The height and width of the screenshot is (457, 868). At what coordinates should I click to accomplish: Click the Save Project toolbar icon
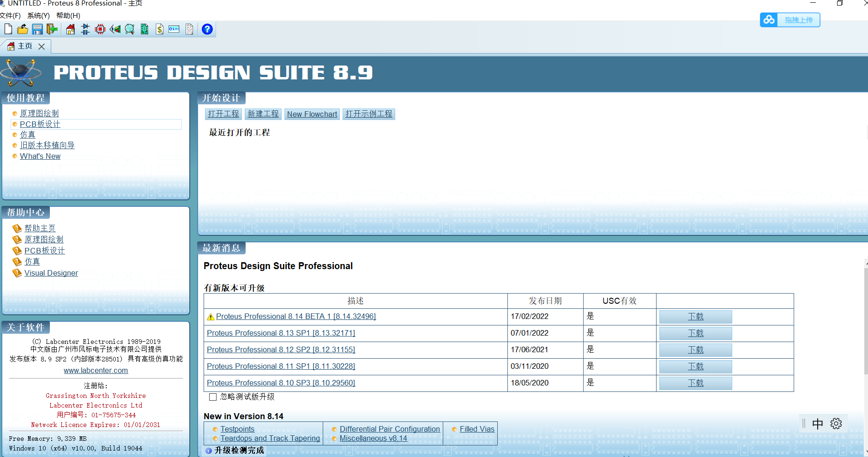pyautogui.click(x=36, y=29)
